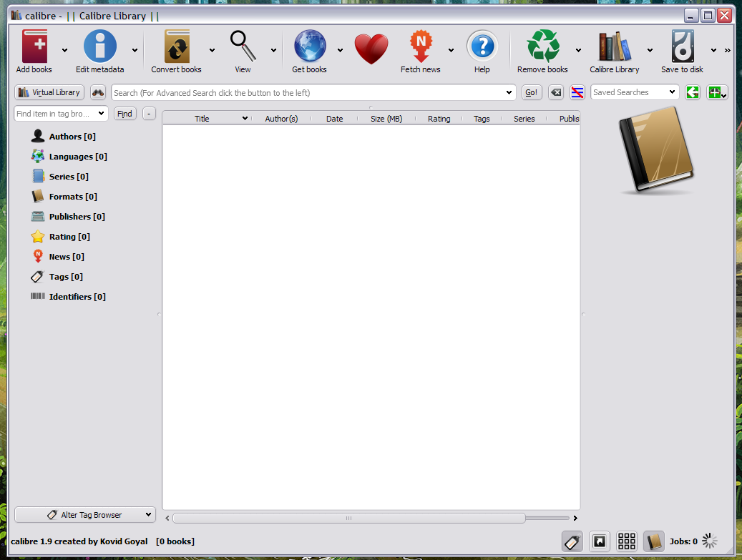Select Series [0] category
742x560 pixels.
coord(69,177)
